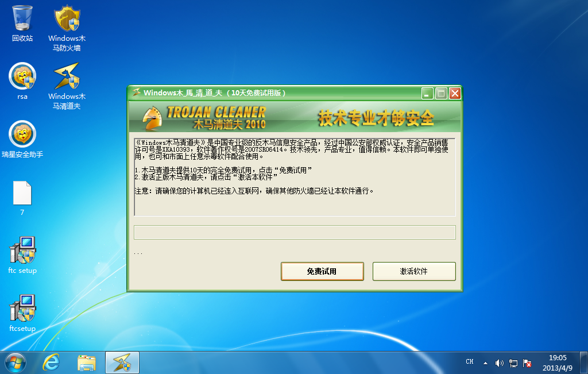Click the Trojan Cleaner taskbar button
Screen dimensions: 588x374
point(122,363)
